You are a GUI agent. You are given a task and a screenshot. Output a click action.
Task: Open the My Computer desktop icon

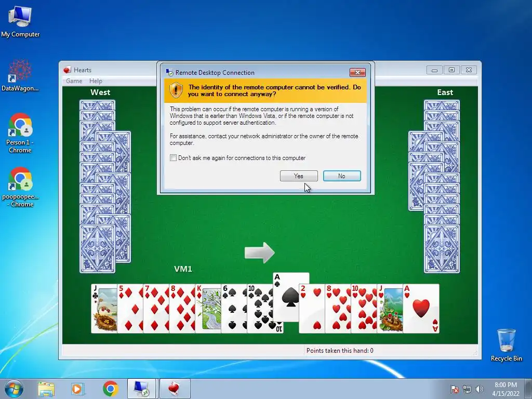click(x=20, y=22)
